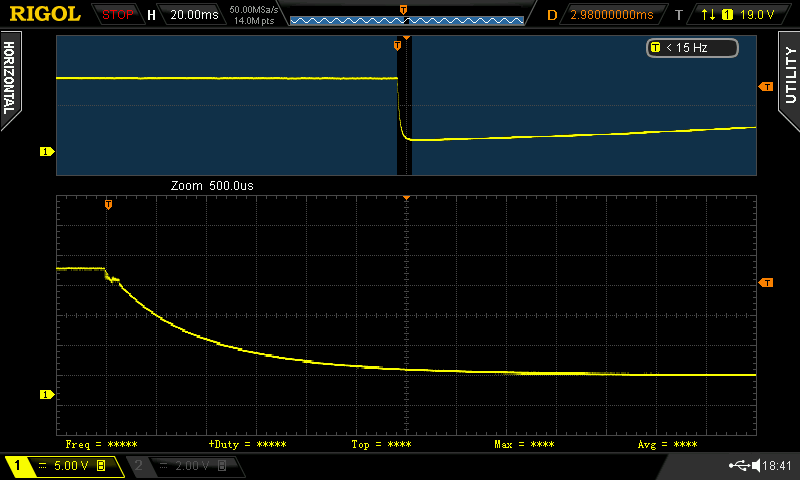
Task: Click the zoomed region highlight in upper window
Action: [x=405, y=106]
